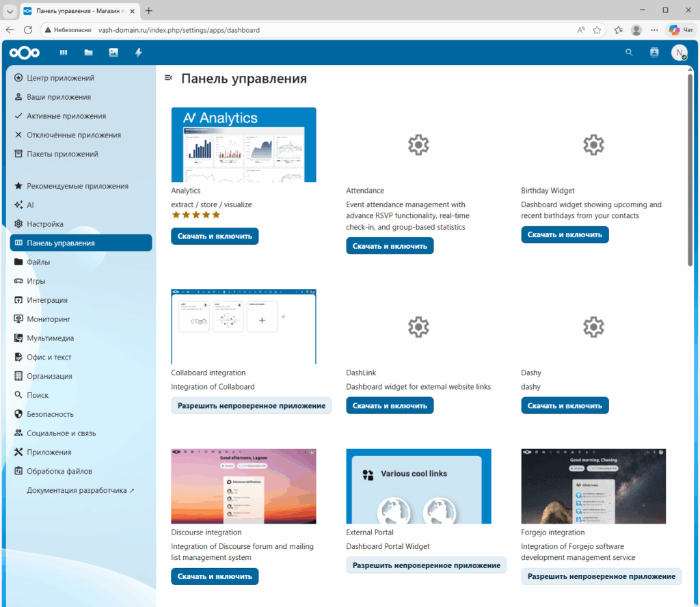Open the browser settings menu via the ellipsis
The width and height of the screenshot is (700, 607).
pos(654,30)
